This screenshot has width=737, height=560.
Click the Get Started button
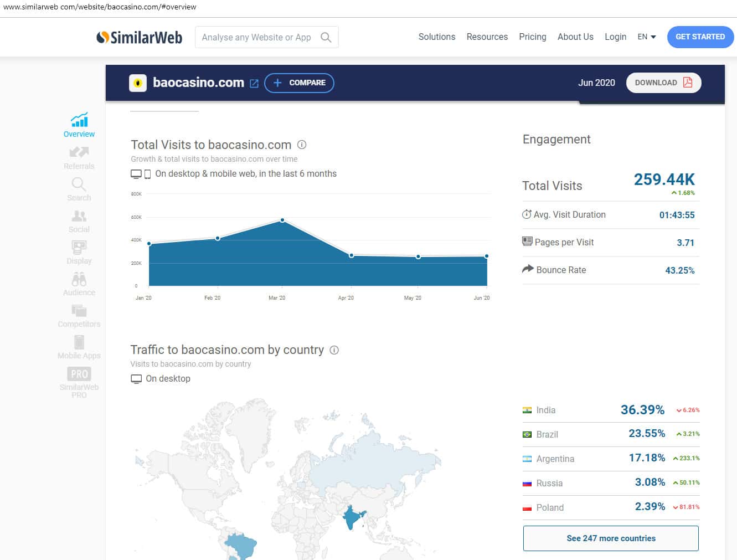700,37
